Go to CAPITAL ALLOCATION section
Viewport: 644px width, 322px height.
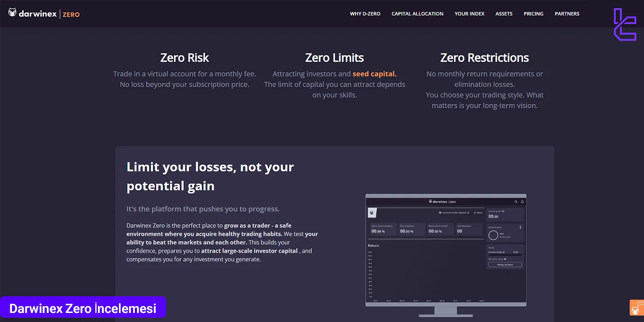tap(417, 14)
